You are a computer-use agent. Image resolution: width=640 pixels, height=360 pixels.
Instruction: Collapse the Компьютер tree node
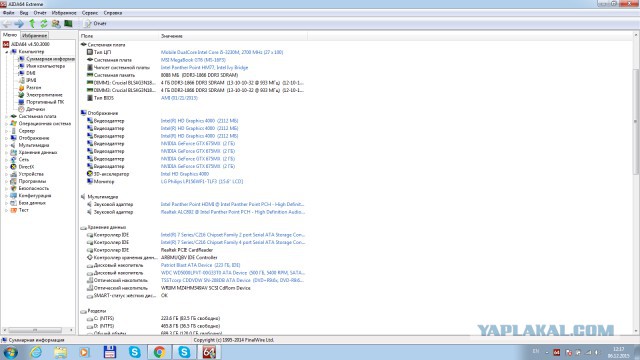coord(7,52)
